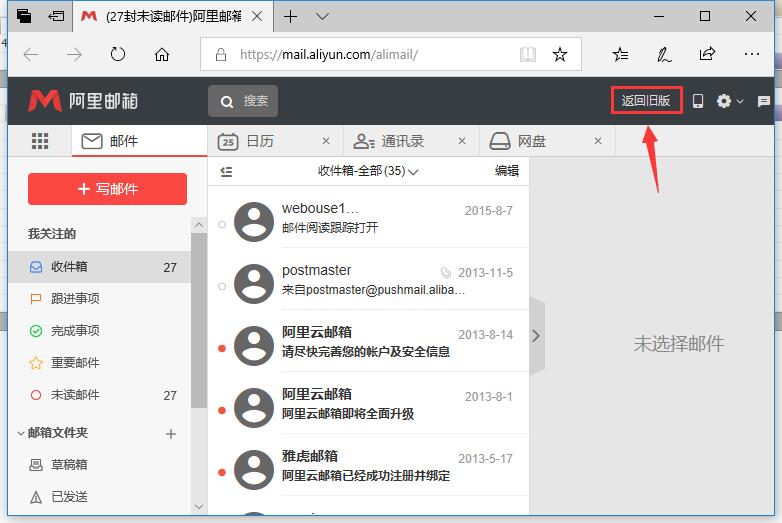Click the browser forward arrow

(74, 54)
